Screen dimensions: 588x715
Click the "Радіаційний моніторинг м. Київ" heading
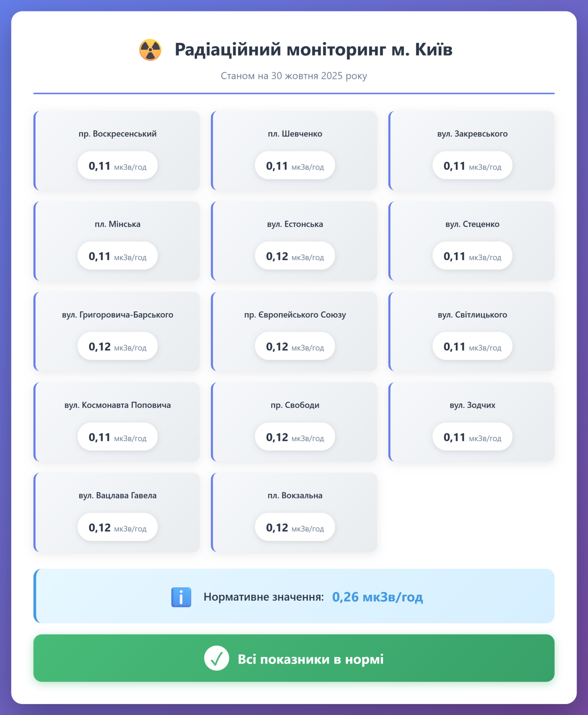pyautogui.click(x=313, y=50)
